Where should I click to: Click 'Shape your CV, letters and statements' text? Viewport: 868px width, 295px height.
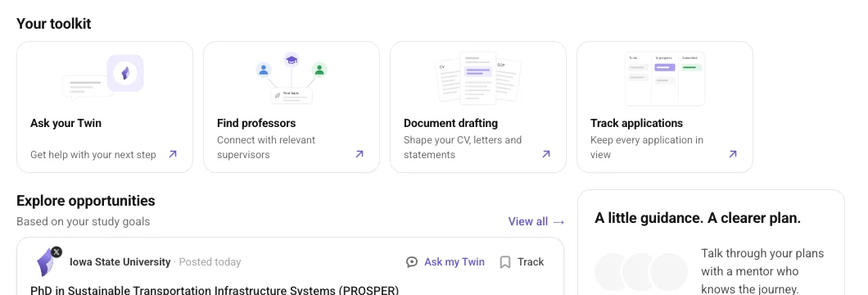tap(463, 147)
